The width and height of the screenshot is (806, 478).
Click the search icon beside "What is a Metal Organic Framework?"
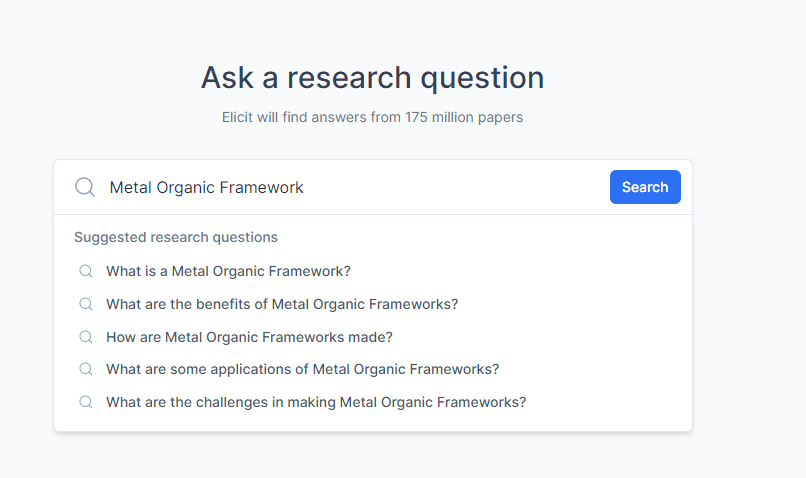pyautogui.click(x=86, y=271)
